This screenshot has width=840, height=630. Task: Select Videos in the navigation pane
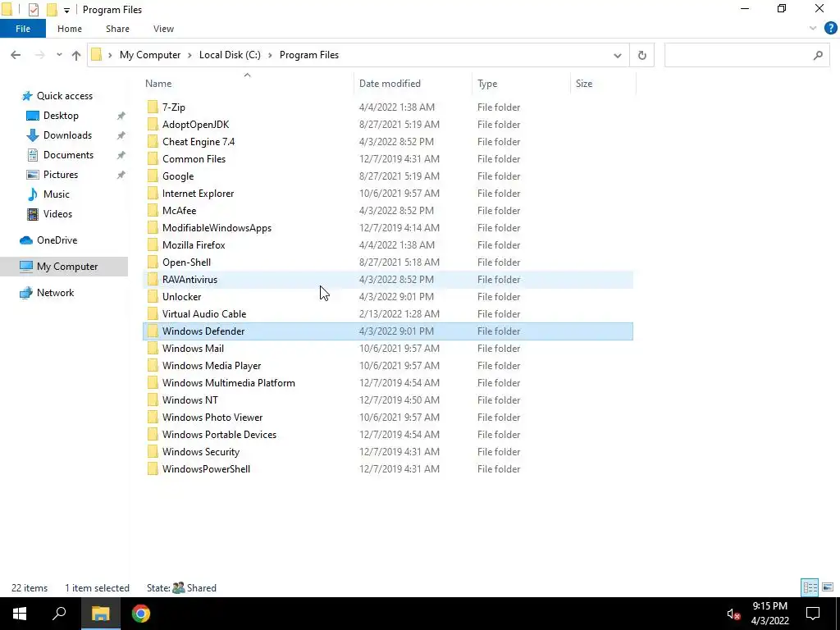pos(57,214)
